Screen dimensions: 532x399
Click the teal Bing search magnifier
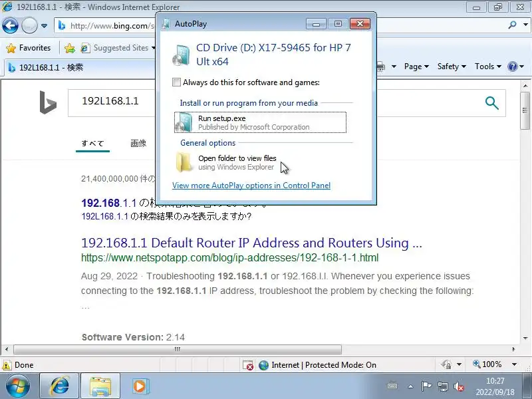[x=491, y=103]
